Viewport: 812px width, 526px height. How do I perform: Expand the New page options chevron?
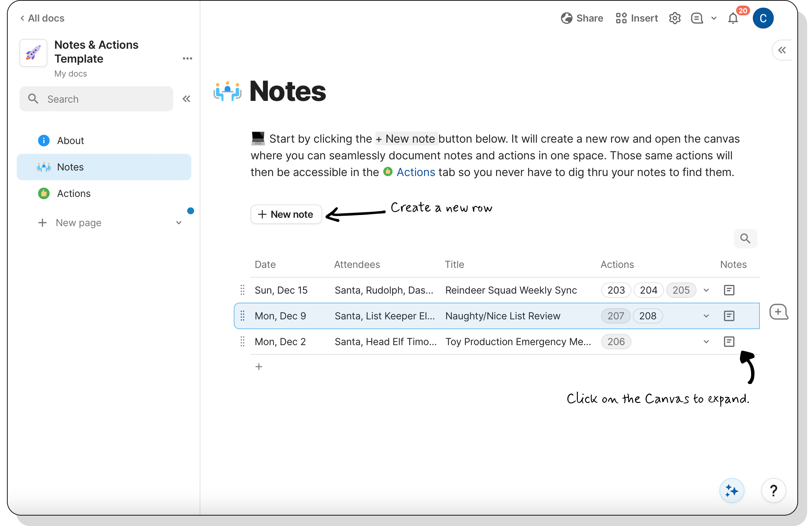click(x=179, y=223)
